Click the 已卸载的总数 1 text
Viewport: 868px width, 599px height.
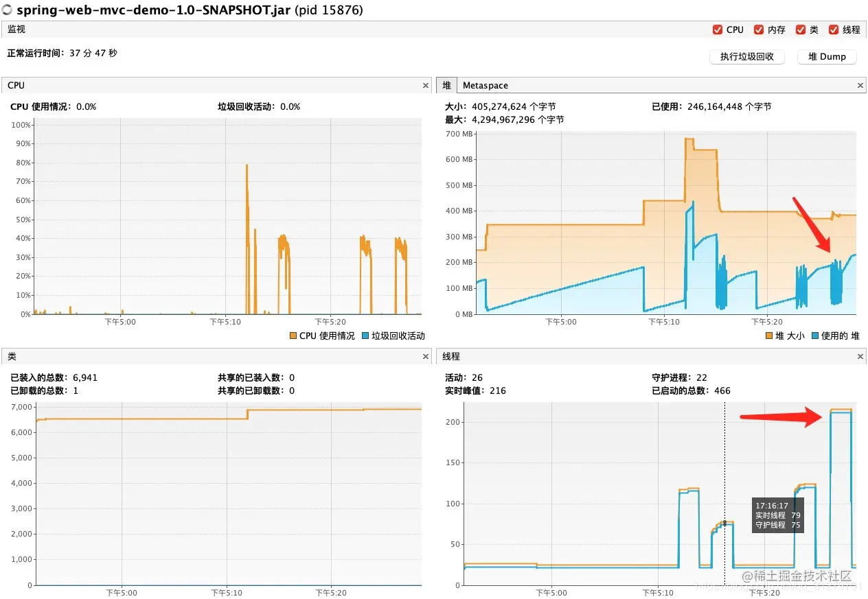(44, 390)
